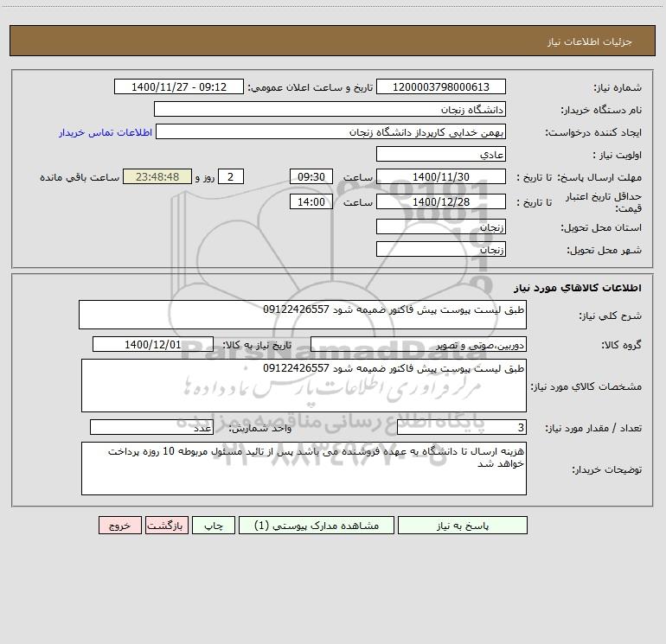Click the label 'تعداد / مقدار مورد نیاز:'
Image resolution: width=666 pixels, height=644 pixels.
[593, 428]
